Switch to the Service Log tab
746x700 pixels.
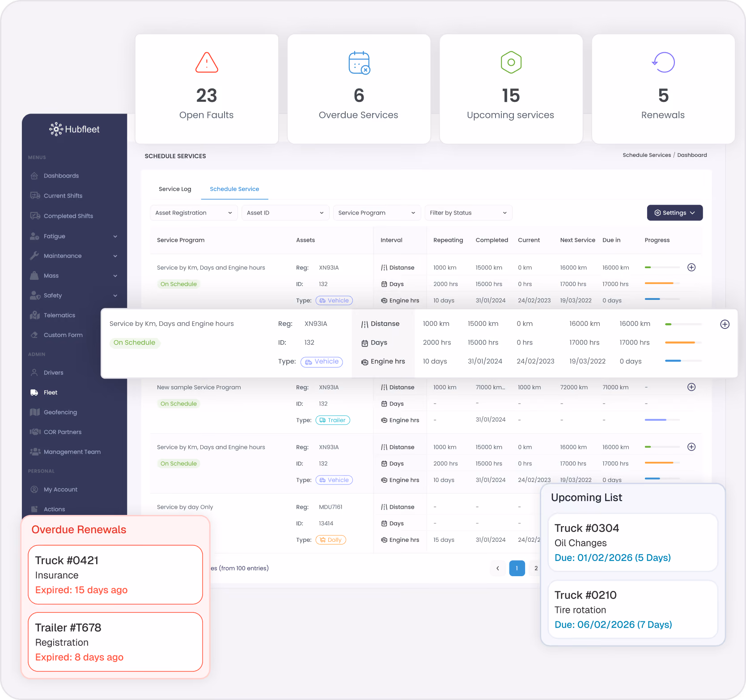click(x=175, y=189)
